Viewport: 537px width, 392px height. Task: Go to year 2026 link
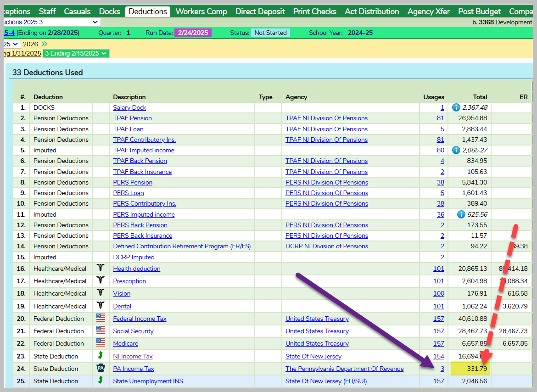tap(30, 44)
